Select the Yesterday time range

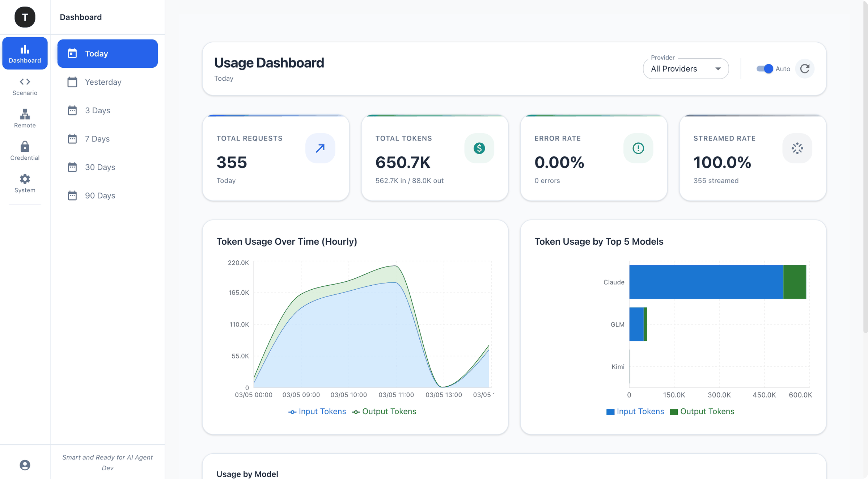(107, 82)
